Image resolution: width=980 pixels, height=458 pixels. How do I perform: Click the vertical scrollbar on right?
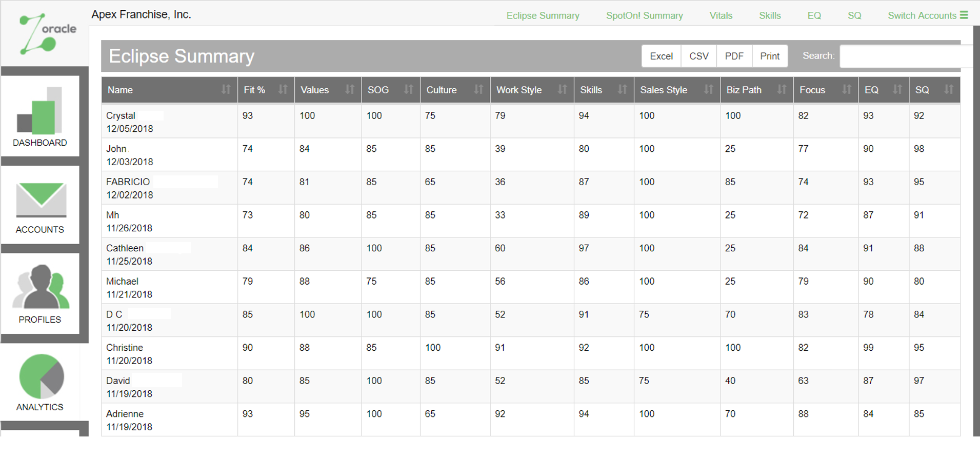[976, 231]
